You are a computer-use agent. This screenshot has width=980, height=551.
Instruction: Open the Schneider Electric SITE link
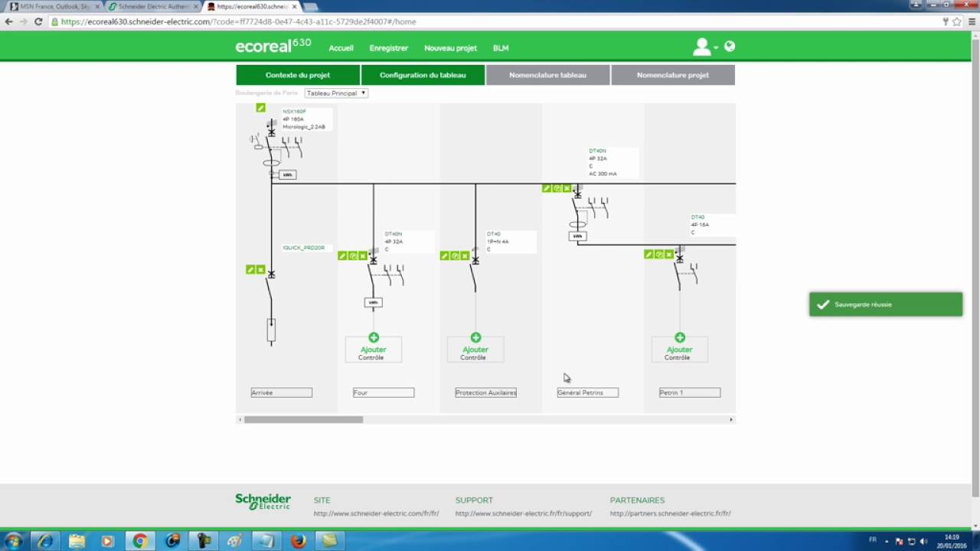pos(376,514)
